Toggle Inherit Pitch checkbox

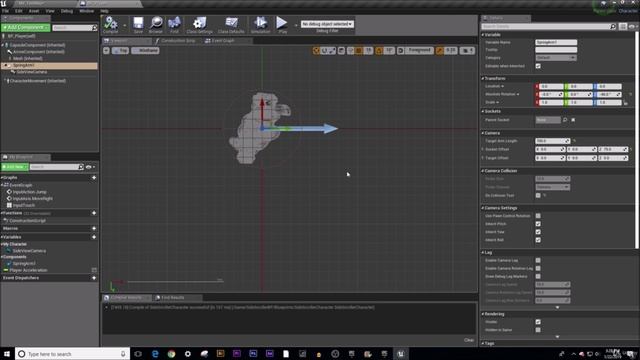pos(538,224)
